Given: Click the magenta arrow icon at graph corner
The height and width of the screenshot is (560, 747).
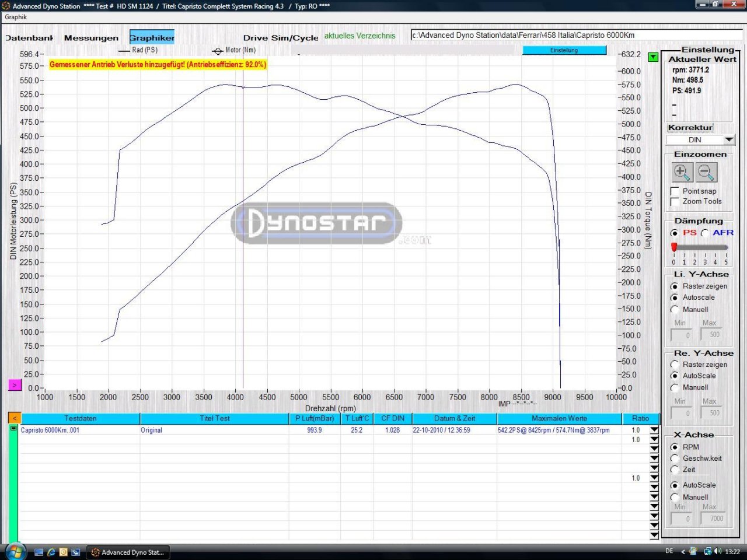Looking at the screenshot, I should click(x=15, y=385).
